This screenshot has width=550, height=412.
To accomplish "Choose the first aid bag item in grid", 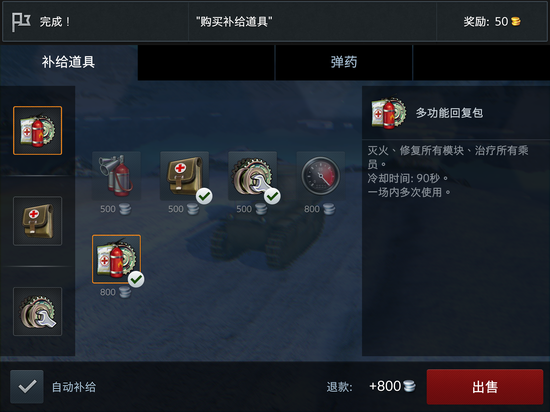I will coord(185,176).
